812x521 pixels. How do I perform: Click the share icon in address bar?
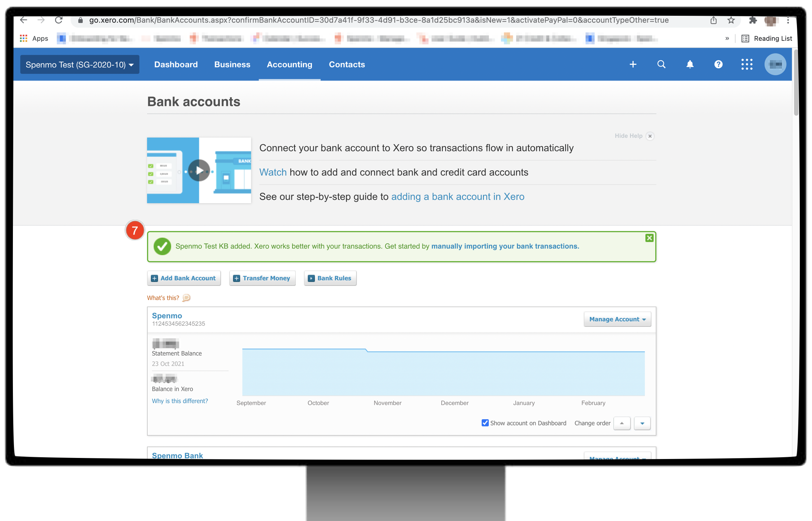pyautogui.click(x=713, y=20)
